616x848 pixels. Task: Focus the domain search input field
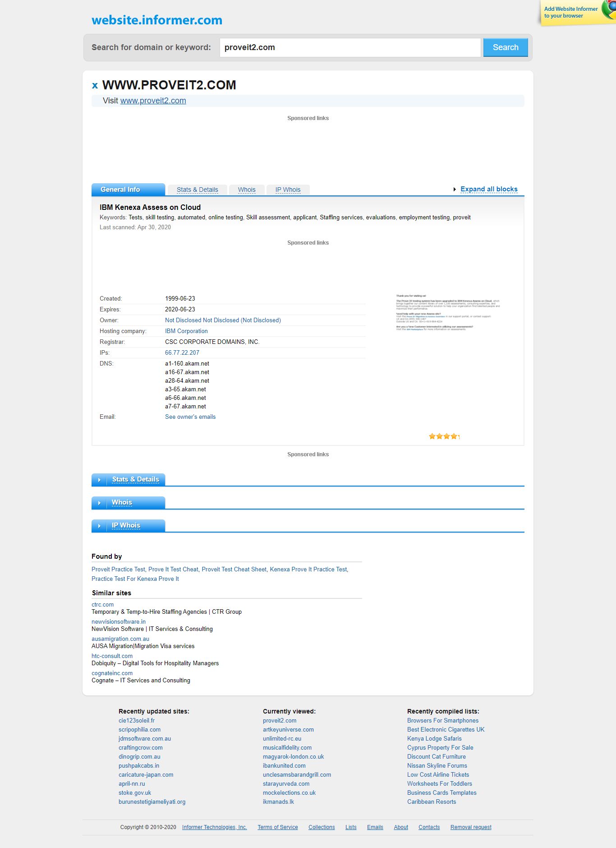click(x=350, y=47)
